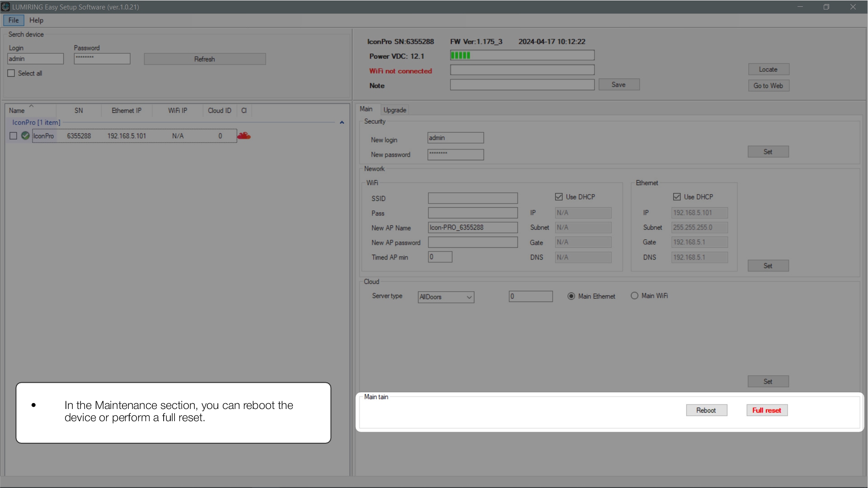Click the Full reset button
This screenshot has width=868, height=488.
[767, 410]
